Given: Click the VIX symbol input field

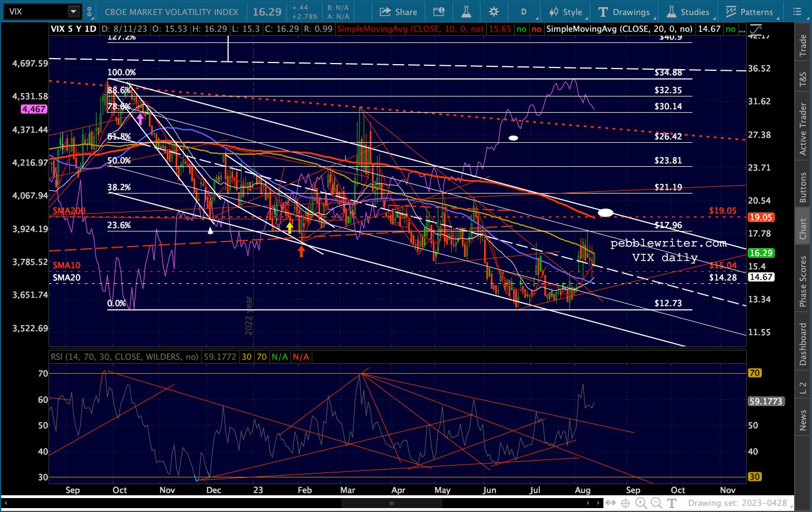Looking at the screenshot, I should tap(35, 12).
